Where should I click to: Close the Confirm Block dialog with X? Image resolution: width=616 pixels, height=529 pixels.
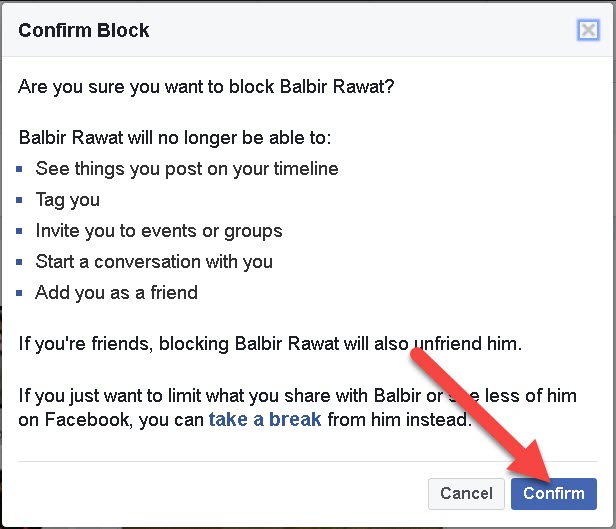pos(588,30)
